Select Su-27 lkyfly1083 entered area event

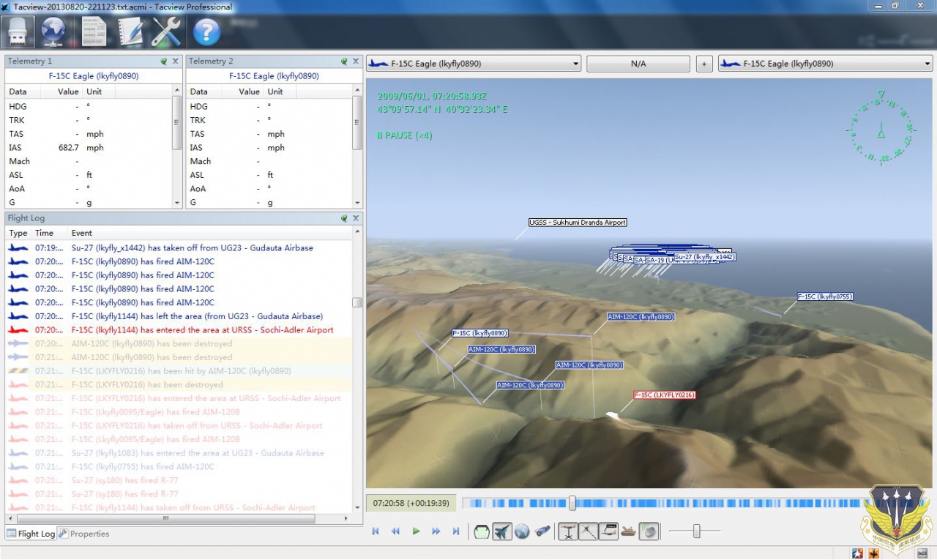pyautogui.click(x=179, y=453)
